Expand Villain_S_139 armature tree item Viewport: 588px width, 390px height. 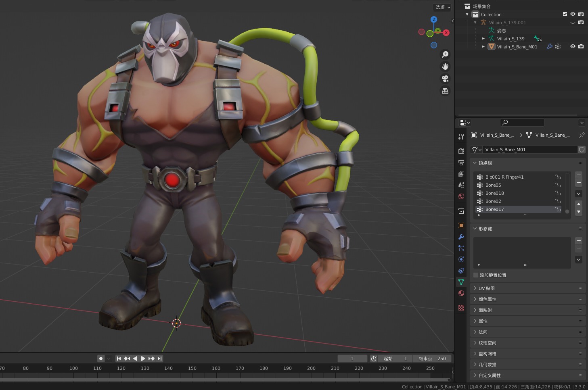tap(483, 39)
